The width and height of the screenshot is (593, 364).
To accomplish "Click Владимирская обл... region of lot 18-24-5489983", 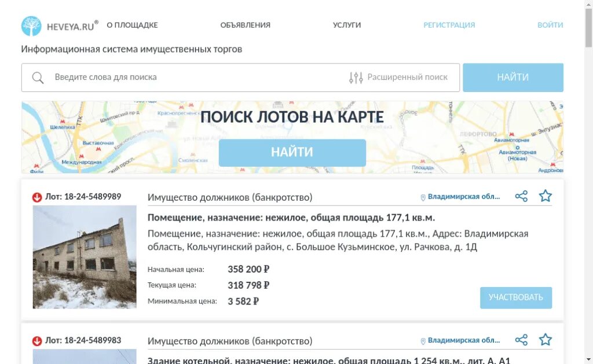I will pos(464,340).
